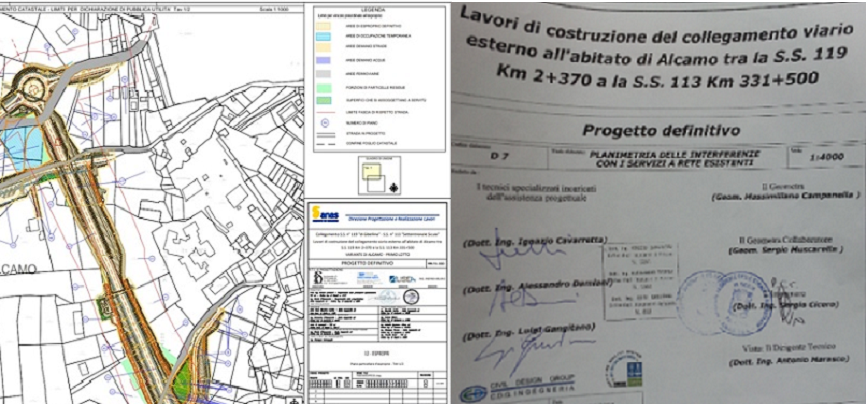The height and width of the screenshot is (404, 866).
Task: Click the name 'Dott. Ing. Ignazio Cavarretta'
Action: (x=535, y=241)
